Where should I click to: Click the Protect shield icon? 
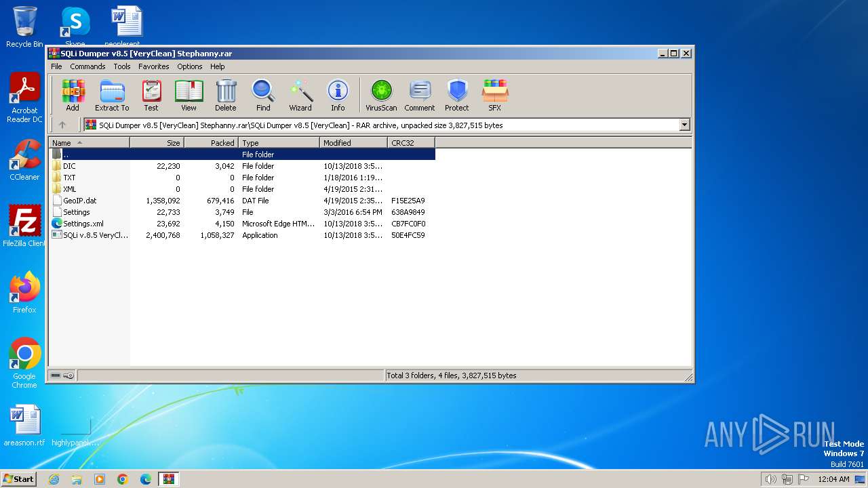coord(457,95)
